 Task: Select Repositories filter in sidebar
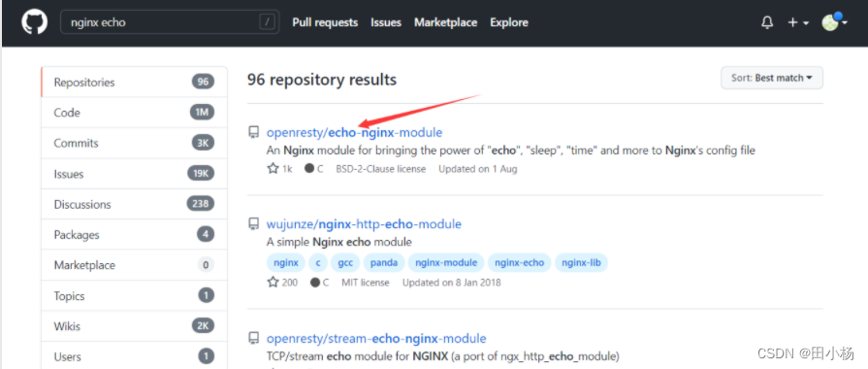click(134, 82)
